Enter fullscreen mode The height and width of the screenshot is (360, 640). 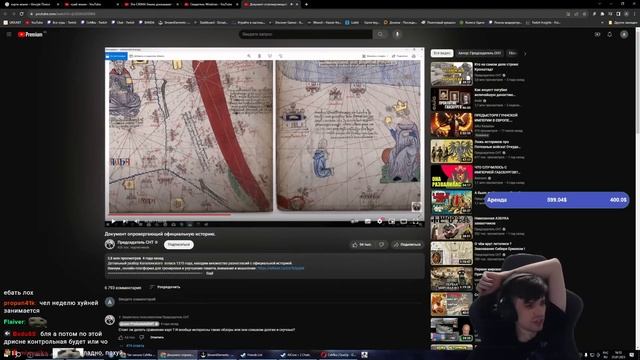point(416,221)
